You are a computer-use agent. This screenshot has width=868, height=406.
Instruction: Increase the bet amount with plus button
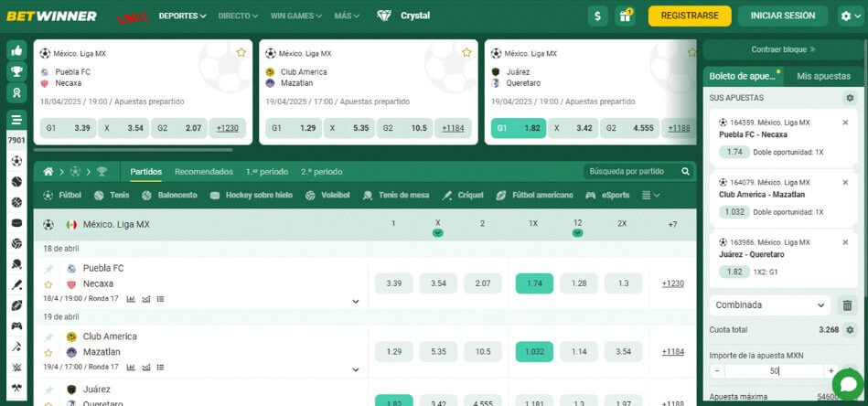[x=830, y=371]
